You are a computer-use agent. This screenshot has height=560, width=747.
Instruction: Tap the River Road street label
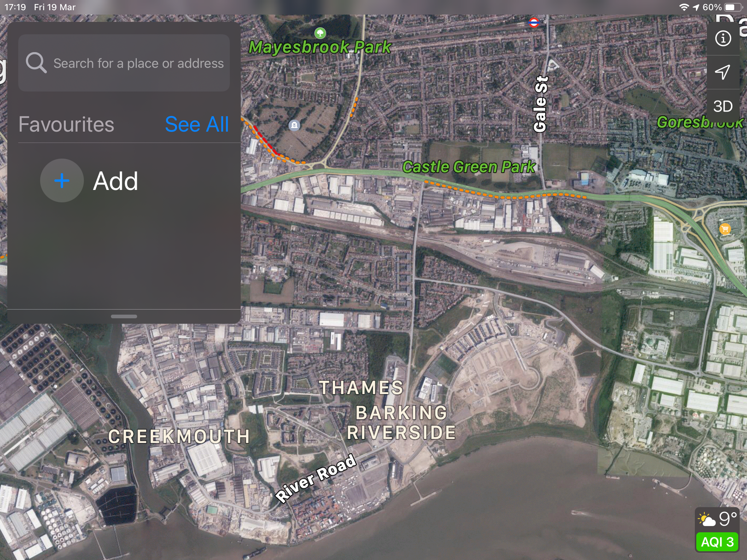tap(316, 478)
